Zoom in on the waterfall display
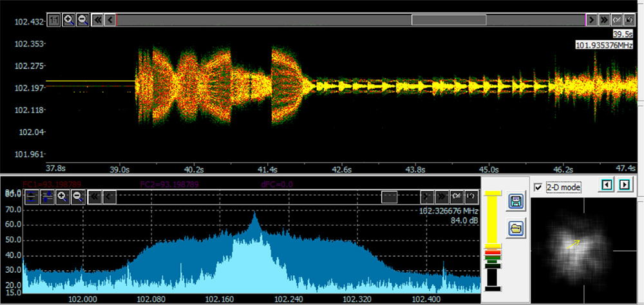Viewport: 644px width, 305px height. (x=68, y=20)
